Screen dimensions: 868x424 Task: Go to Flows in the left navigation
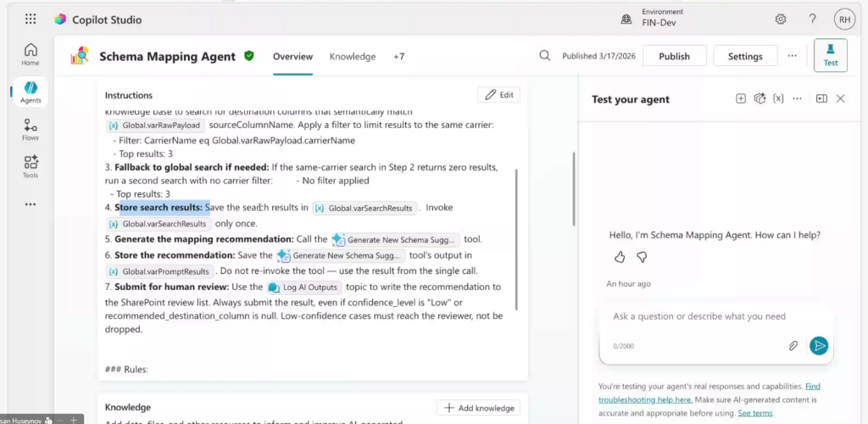pyautogui.click(x=31, y=129)
